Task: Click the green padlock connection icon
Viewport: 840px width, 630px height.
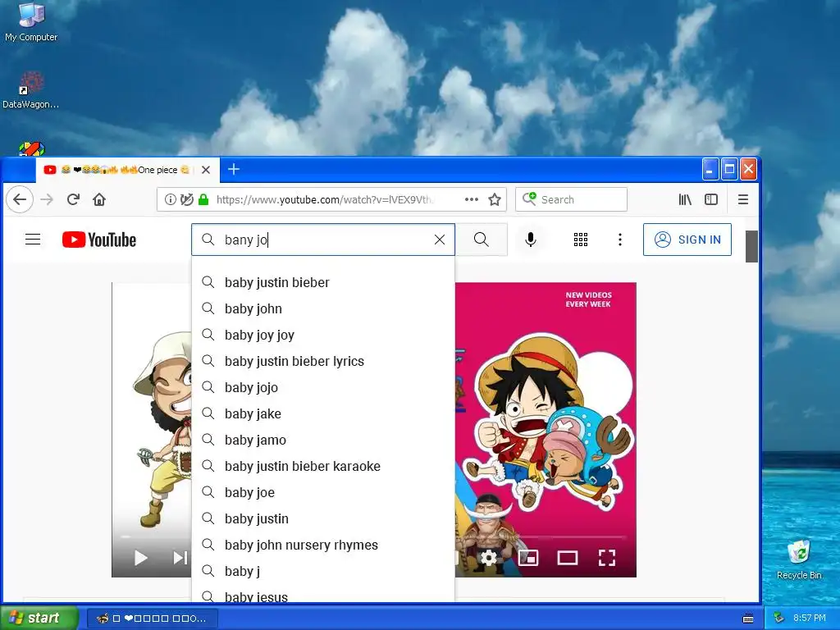Action: pyautogui.click(x=203, y=200)
